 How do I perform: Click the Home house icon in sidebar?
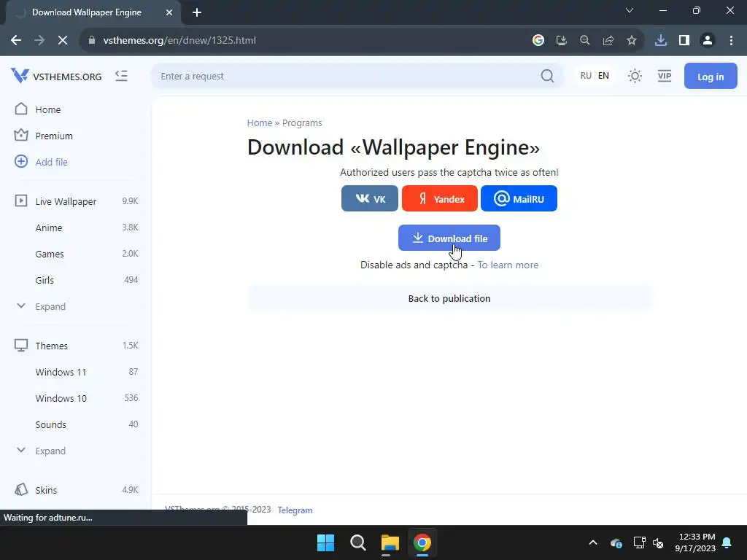[x=21, y=109]
